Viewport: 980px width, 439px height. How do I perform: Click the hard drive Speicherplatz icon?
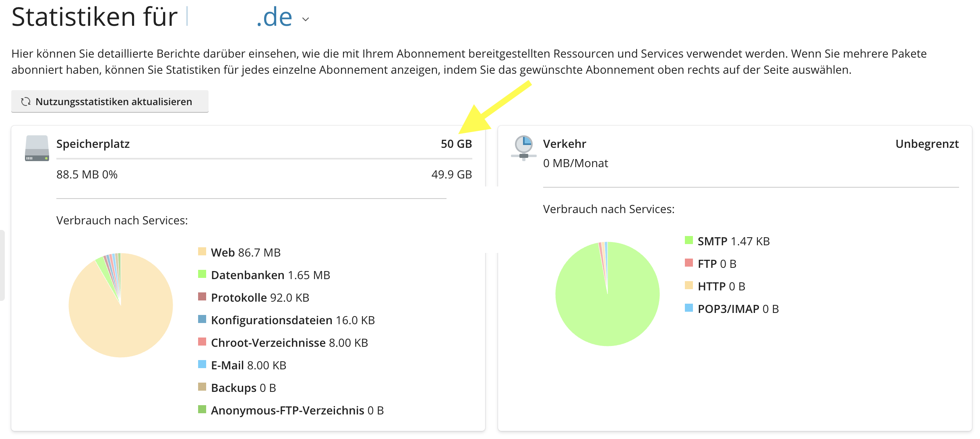pyautogui.click(x=37, y=148)
